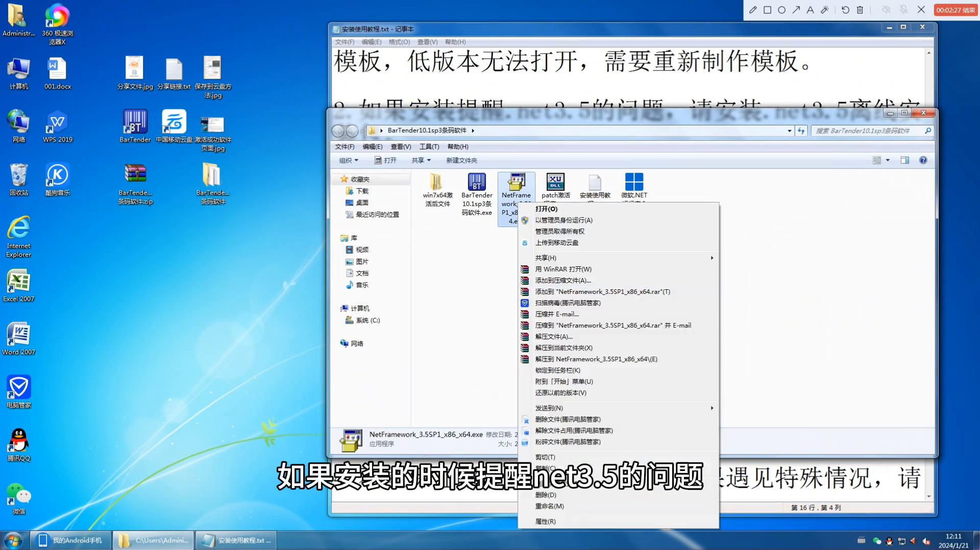The width and height of the screenshot is (980, 550).
Task: Open the Explorer 工具(T) menu
Action: tap(429, 146)
